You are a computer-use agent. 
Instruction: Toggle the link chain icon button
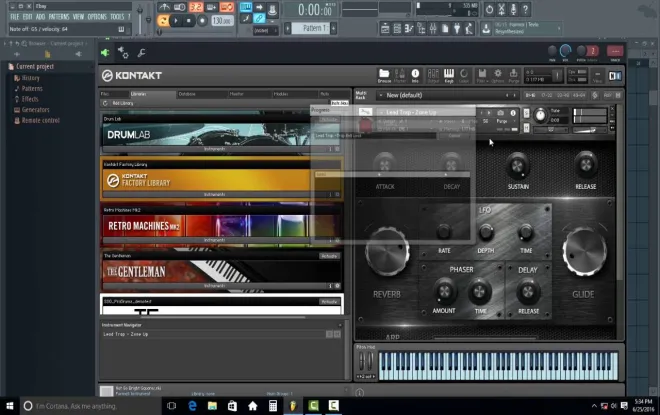259,19
